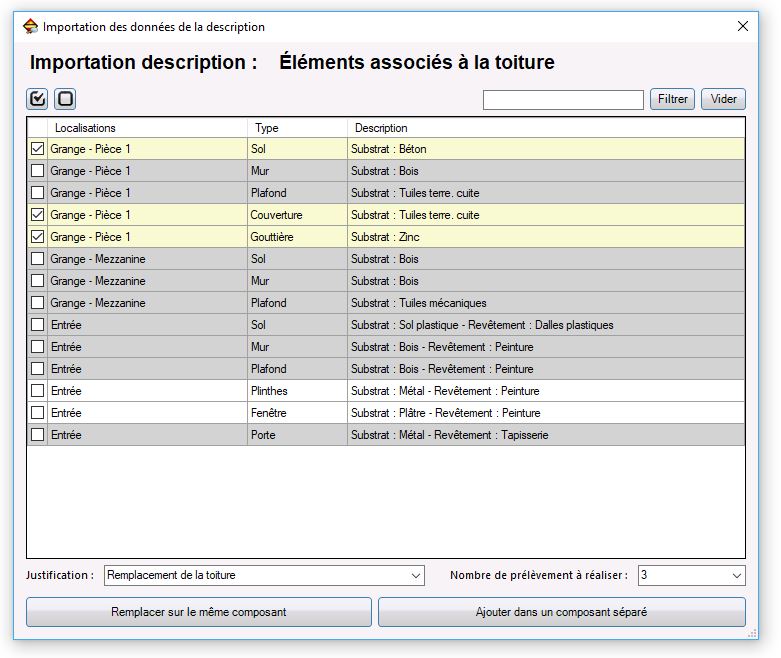The height and width of the screenshot is (658, 781).
Task: Click the check-all rows icon
Action: tap(37, 99)
